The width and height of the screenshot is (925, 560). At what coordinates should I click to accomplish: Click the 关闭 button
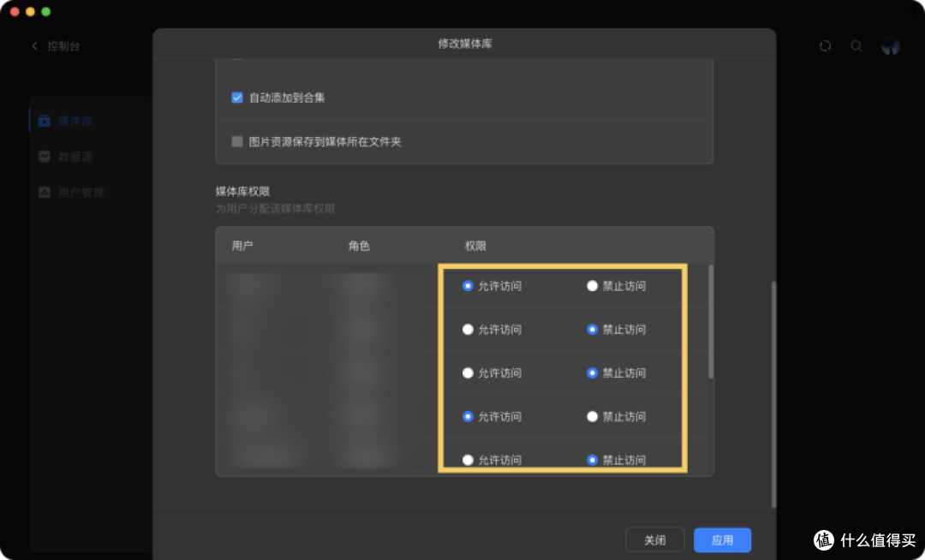pos(655,540)
